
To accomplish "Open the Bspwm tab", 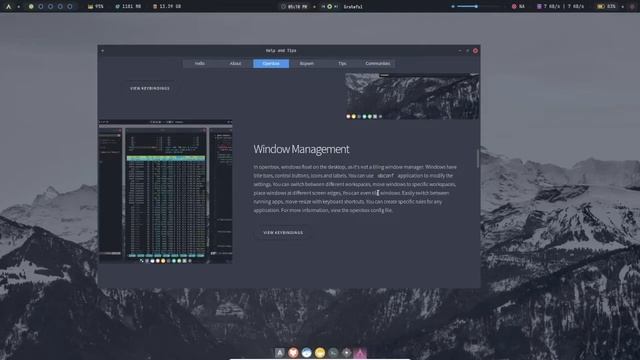I will tap(307, 64).
